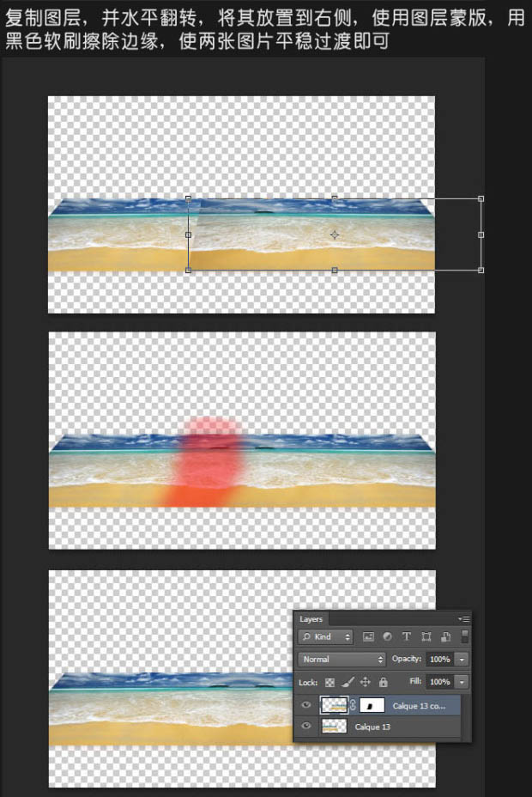Click the bottom-middle transform handle
The width and height of the screenshot is (532, 797).
(x=335, y=270)
